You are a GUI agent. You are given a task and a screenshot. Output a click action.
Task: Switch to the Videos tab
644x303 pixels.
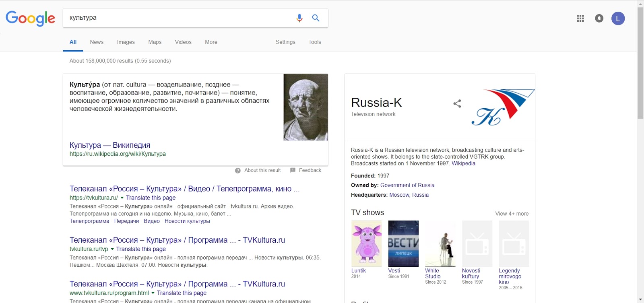click(x=183, y=42)
